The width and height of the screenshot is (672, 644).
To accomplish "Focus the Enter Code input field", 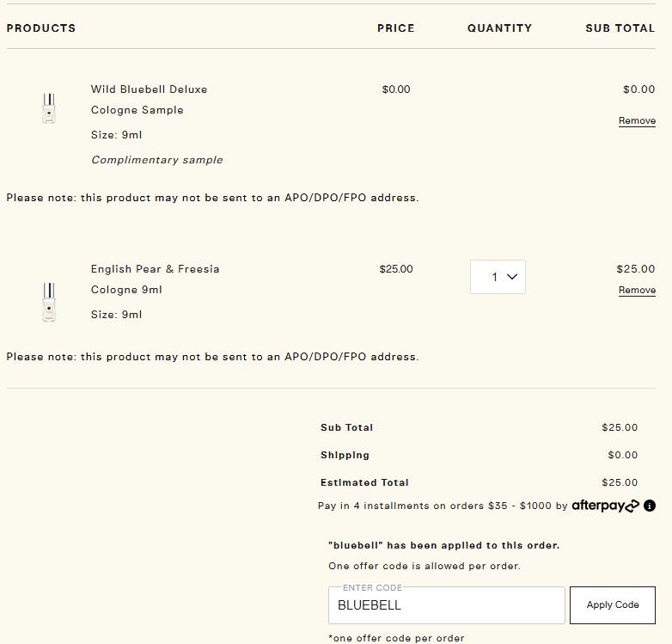I will [446, 605].
